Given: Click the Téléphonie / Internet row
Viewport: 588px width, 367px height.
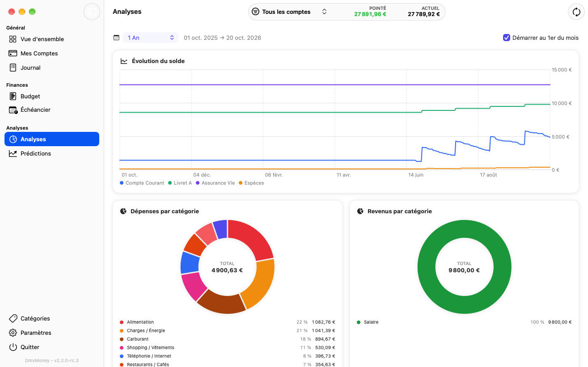Looking at the screenshot, I should tap(227, 356).
